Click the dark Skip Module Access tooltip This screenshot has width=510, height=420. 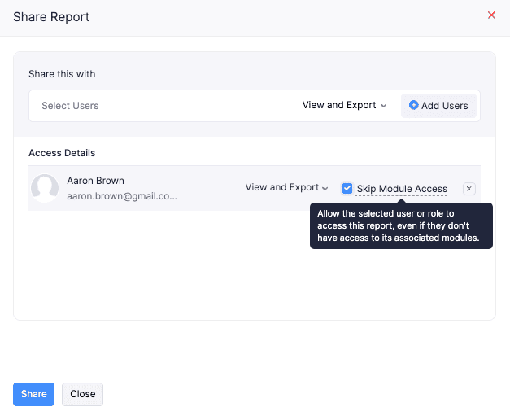click(x=401, y=225)
